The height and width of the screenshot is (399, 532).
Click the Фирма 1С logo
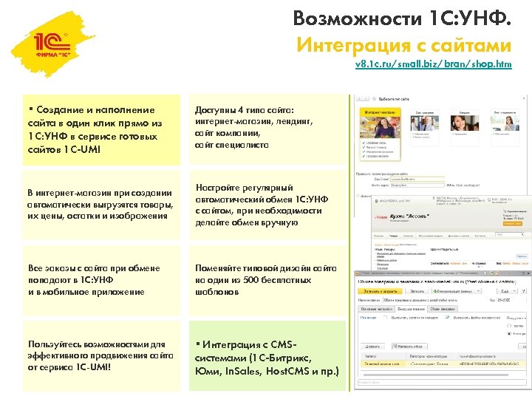[x=52, y=44]
